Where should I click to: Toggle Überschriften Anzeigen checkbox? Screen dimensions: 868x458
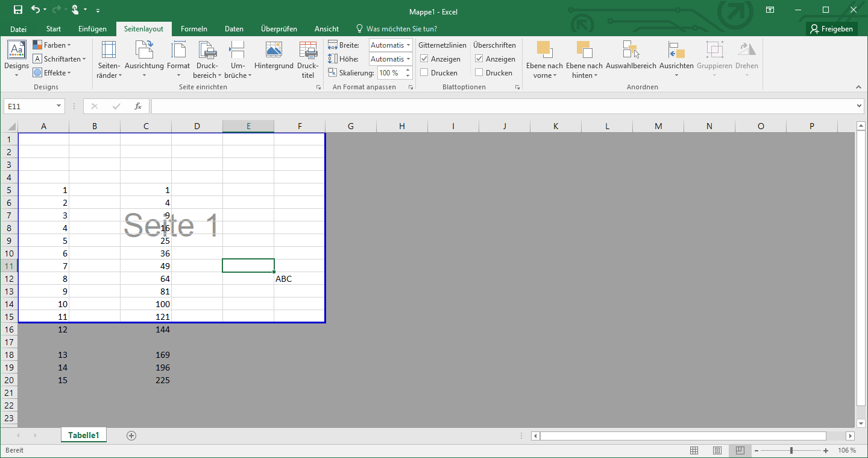(479, 59)
